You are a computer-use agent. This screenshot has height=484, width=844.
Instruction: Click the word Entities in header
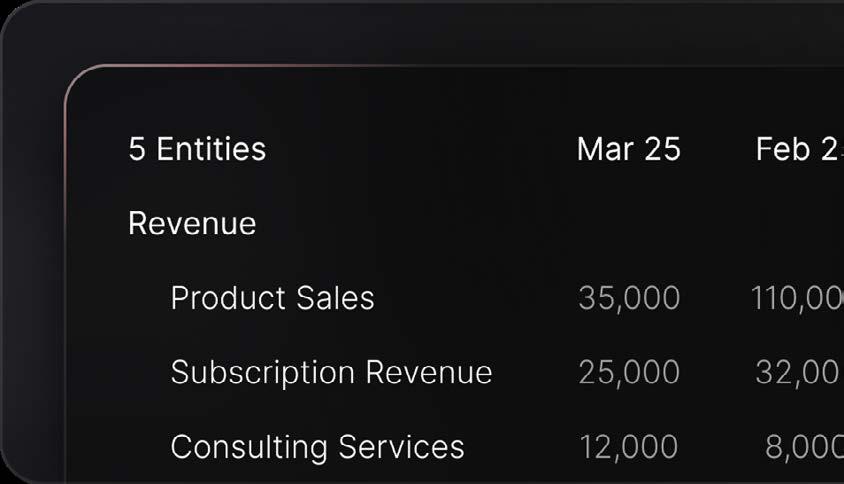[x=212, y=149]
